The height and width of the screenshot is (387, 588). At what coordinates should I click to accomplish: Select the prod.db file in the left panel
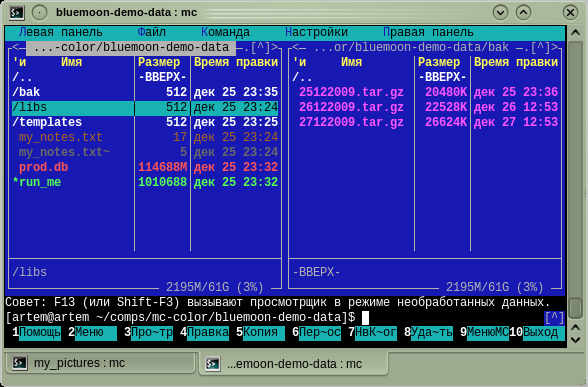point(145,167)
